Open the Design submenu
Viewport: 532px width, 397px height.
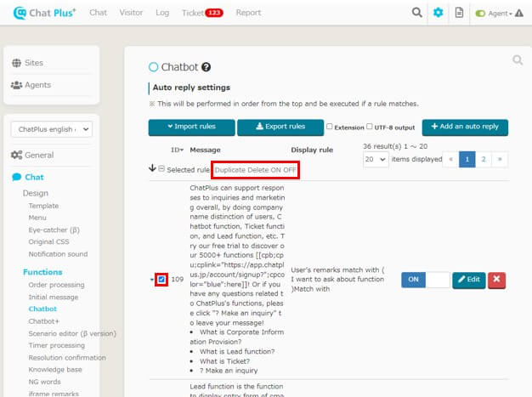click(x=36, y=193)
